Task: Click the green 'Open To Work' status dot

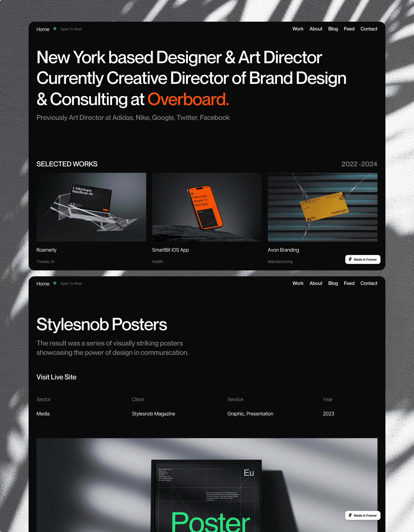Action: pos(55,29)
